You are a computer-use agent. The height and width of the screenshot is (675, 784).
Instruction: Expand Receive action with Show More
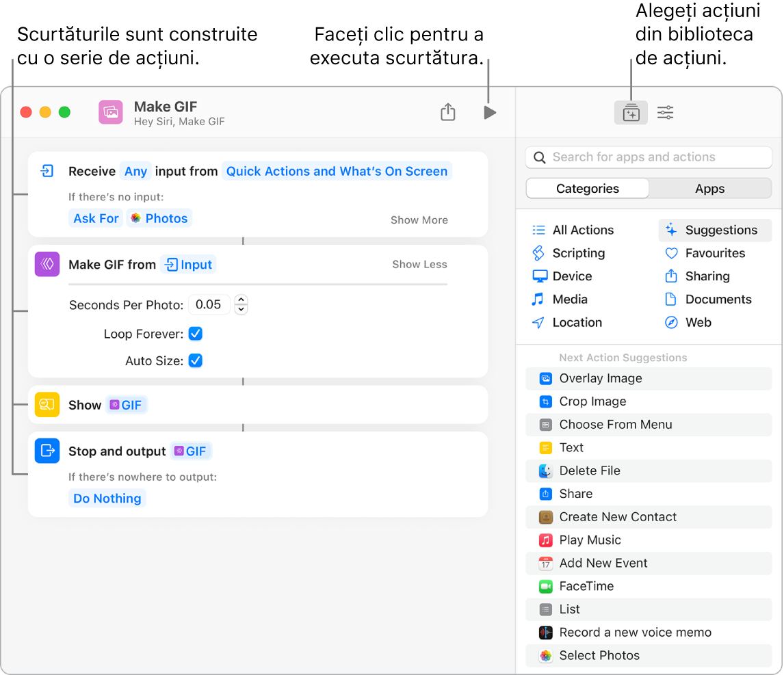[419, 220]
